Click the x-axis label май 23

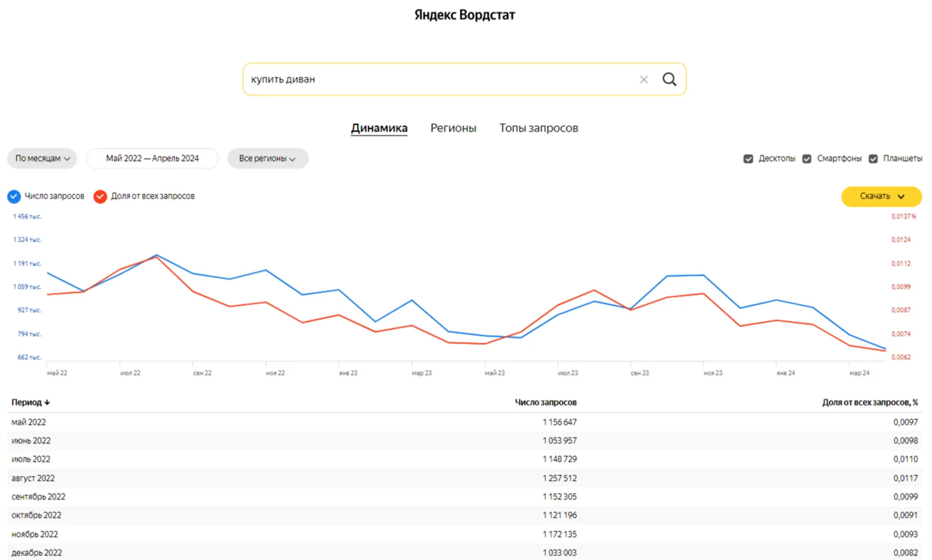click(495, 373)
